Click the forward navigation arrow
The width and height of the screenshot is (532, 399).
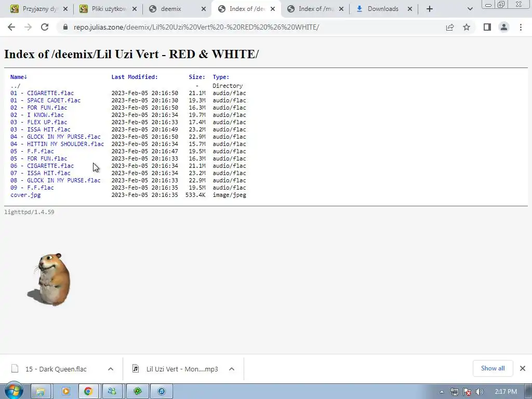tap(28, 27)
